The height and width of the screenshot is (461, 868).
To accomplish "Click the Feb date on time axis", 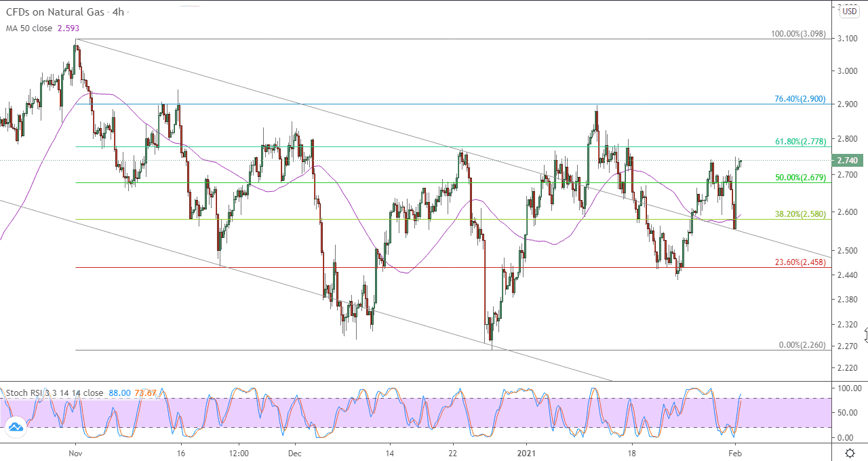I will pos(736,452).
